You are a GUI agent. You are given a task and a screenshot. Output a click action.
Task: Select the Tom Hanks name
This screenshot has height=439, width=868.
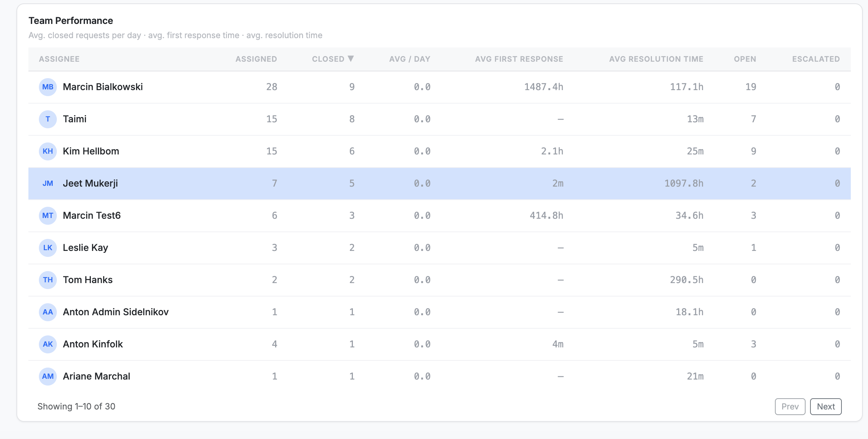point(87,280)
